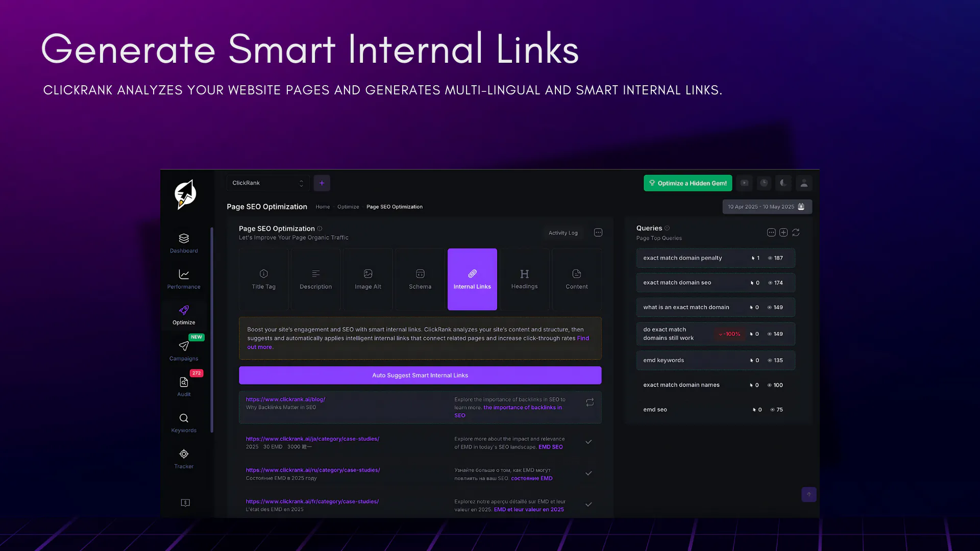Follow the Find out more link

coord(583,338)
